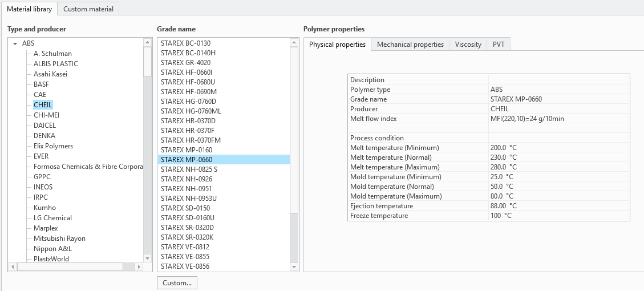Choose grade STAREX BC-0130
The height and width of the screenshot is (291, 644).
[224, 43]
